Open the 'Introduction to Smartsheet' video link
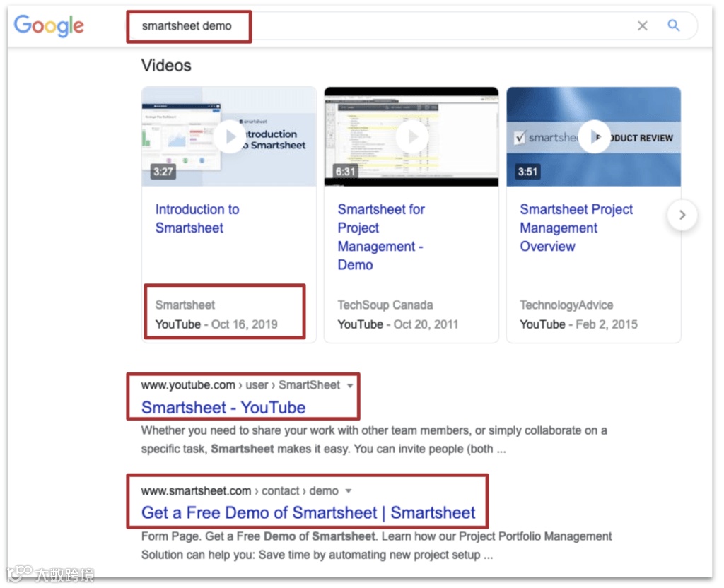 [197, 218]
